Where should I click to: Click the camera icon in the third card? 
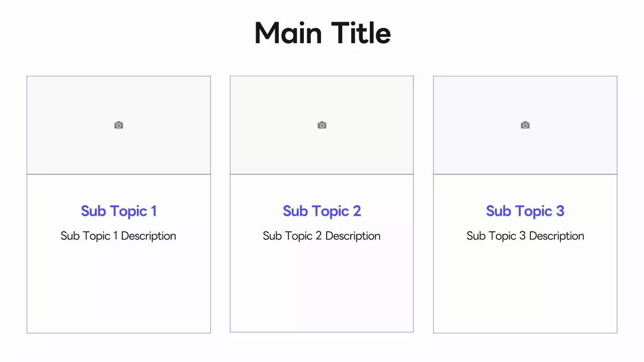pyautogui.click(x=525, y=125)
